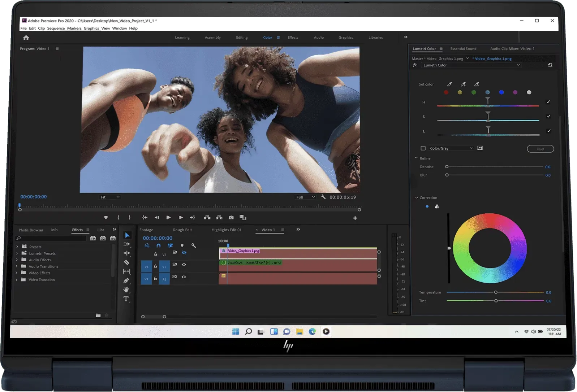The height and width of the screenshot is (392, 577).
Task: Switch to the Editing workspace
Action: [x=242, y=38]
